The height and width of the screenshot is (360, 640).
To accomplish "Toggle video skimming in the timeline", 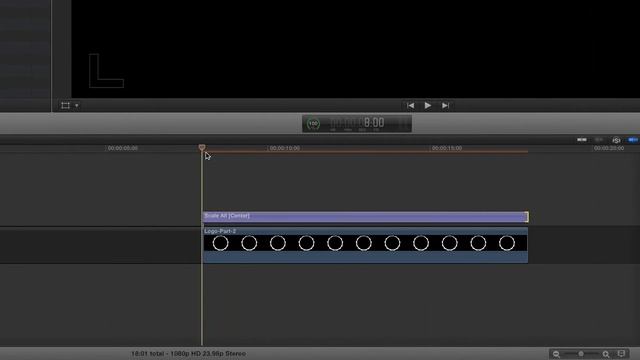I will (x=582, y=140).
